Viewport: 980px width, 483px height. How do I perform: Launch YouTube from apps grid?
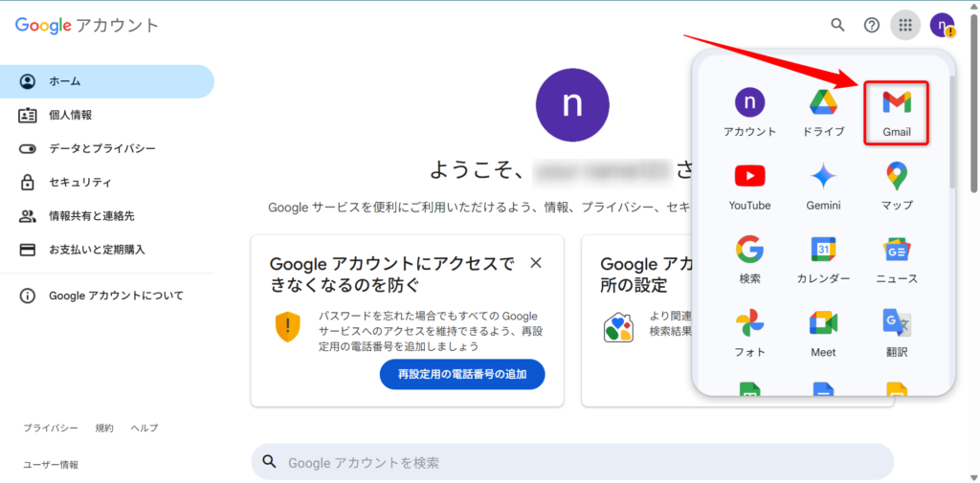click(x=749, y=187)
